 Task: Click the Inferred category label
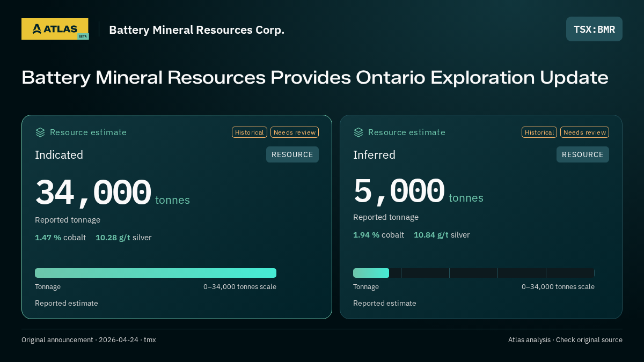(374, 155)
